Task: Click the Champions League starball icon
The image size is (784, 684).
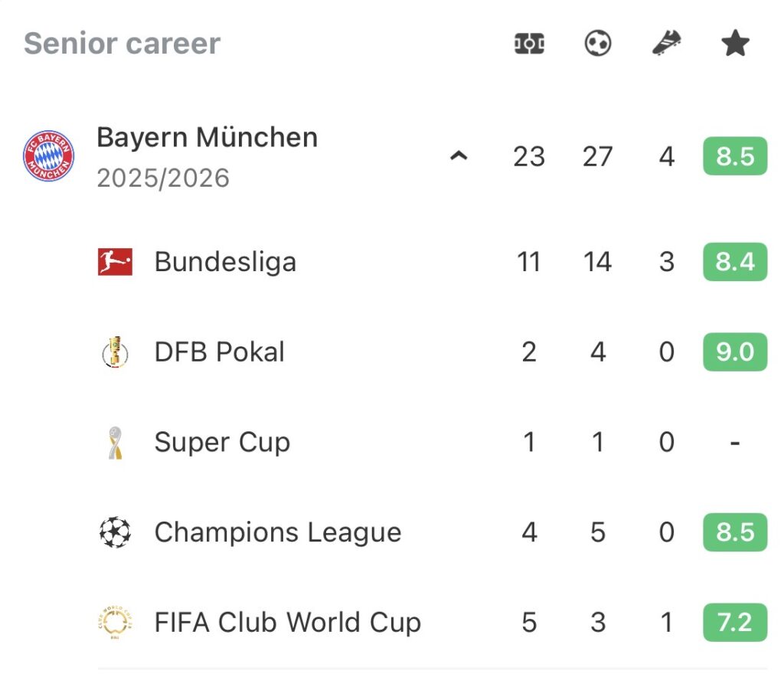Action: [x=115, y=532]
